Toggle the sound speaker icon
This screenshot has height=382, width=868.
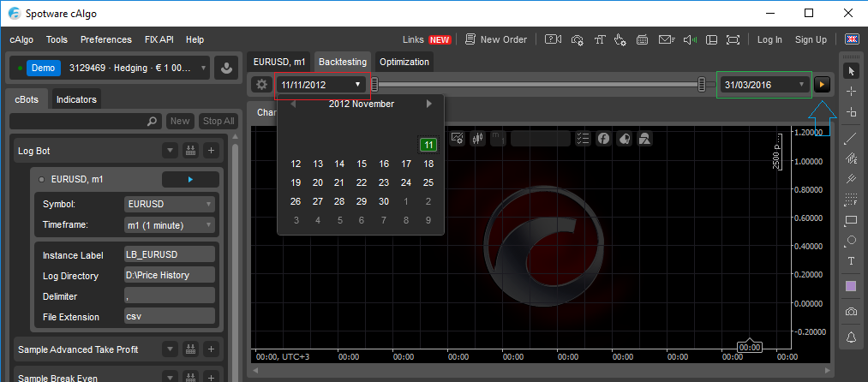point(691,39)
